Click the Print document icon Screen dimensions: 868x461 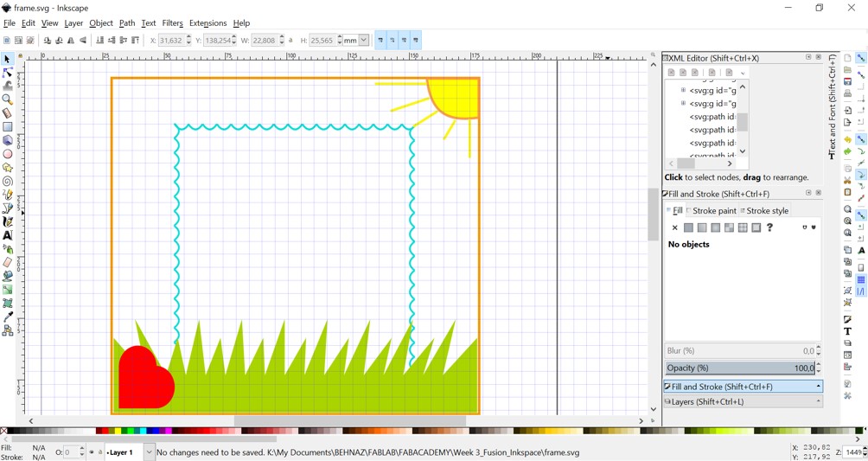(x=847, y=93)
